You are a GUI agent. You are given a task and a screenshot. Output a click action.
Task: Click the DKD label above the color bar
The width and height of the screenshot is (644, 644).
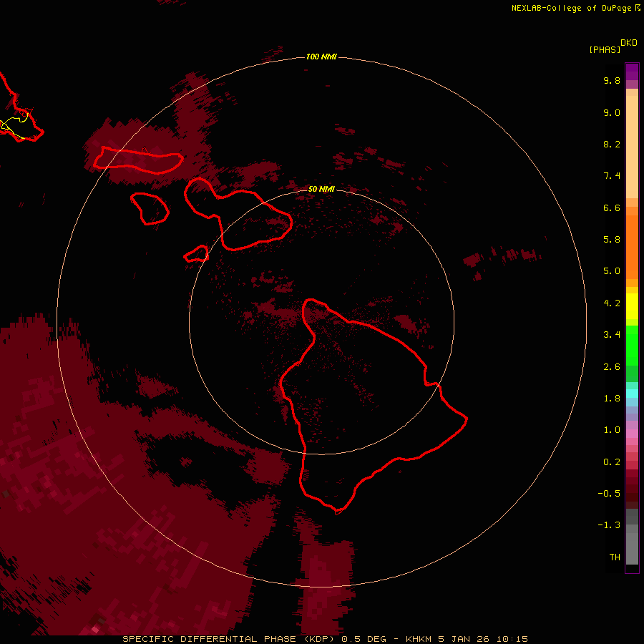click(628, 43)
